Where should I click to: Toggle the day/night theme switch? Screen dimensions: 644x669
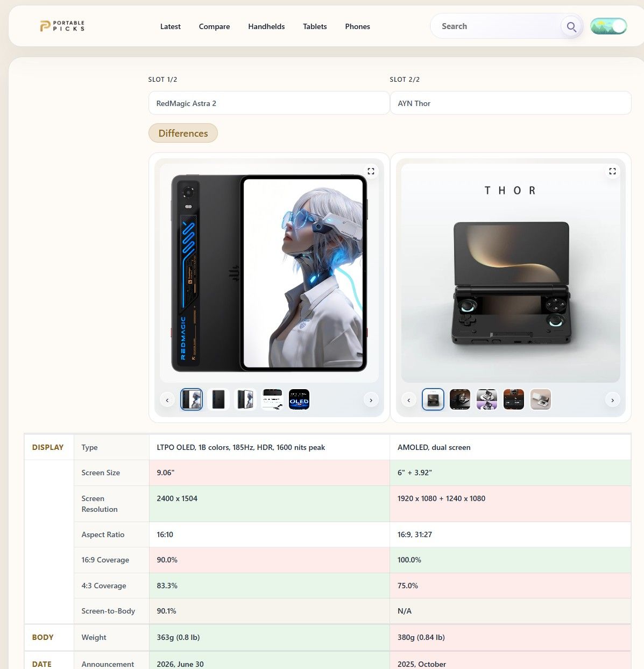pyautogui.click(x=608, y=26)
